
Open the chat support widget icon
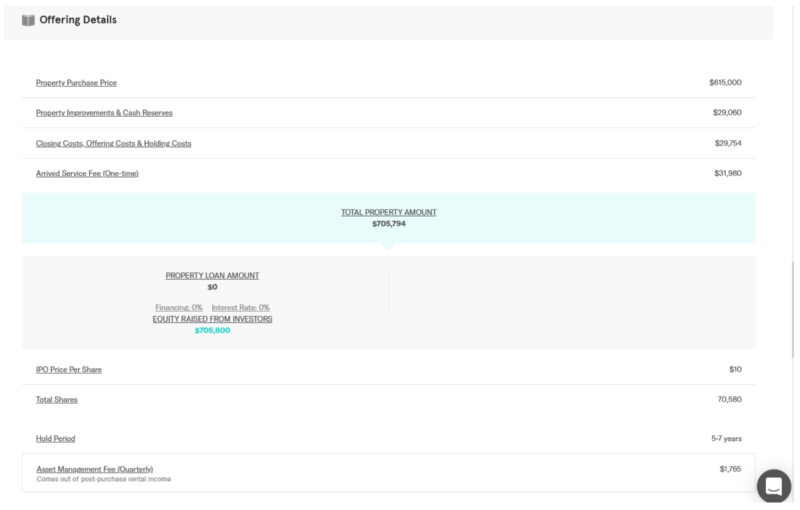(x=773, y=486)
